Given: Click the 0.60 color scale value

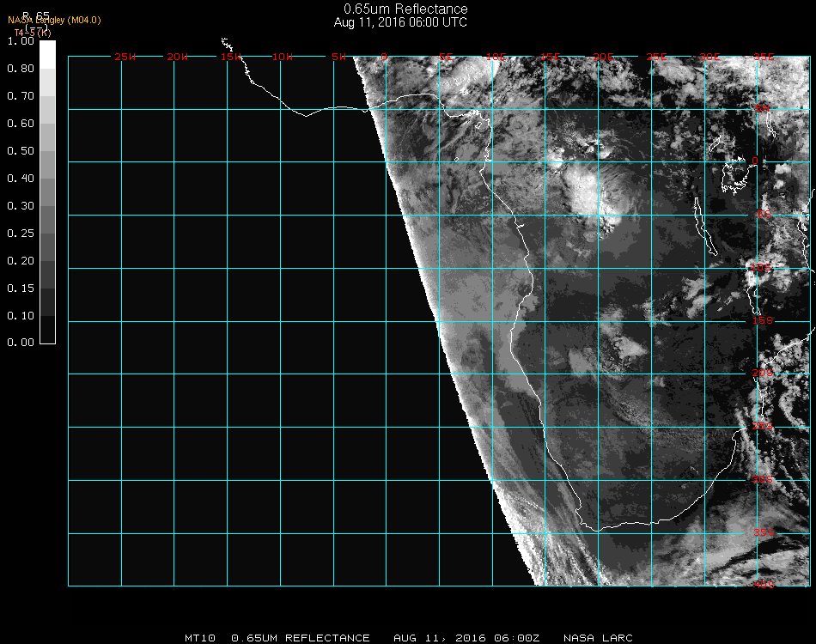Looking at the screenshot, I should point(21,124).
